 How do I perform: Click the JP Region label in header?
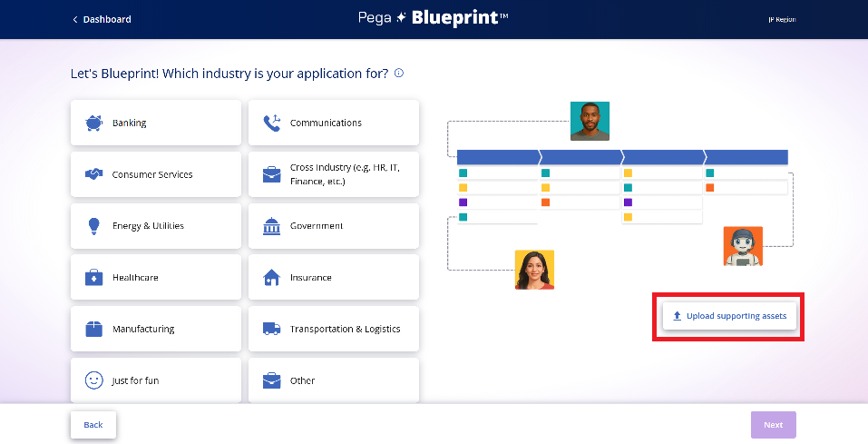coord(782,19)
